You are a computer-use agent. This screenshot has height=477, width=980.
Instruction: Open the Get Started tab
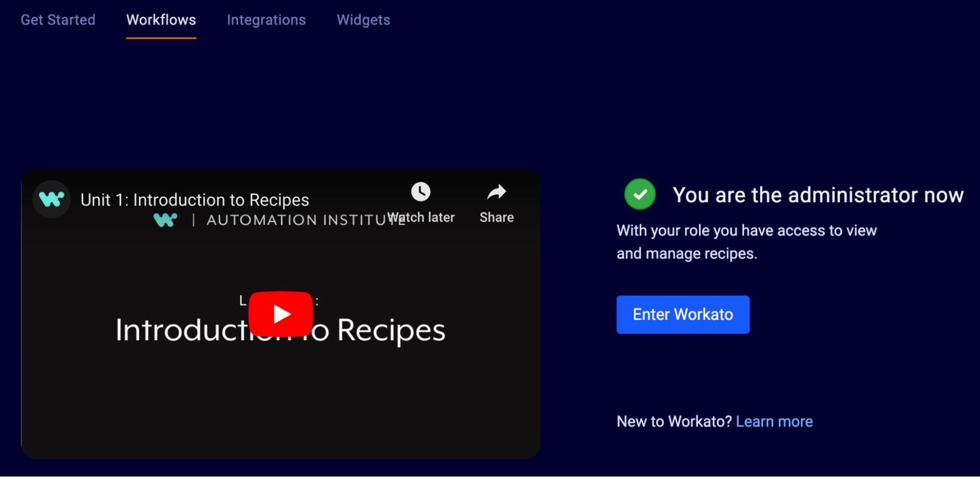(58, 20)
